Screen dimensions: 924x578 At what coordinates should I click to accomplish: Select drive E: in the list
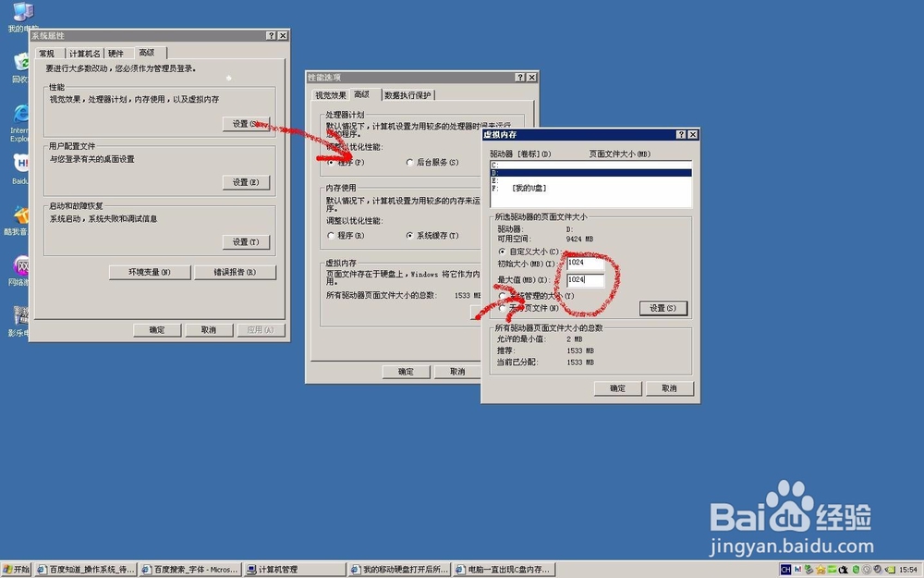tap(590, 180)
